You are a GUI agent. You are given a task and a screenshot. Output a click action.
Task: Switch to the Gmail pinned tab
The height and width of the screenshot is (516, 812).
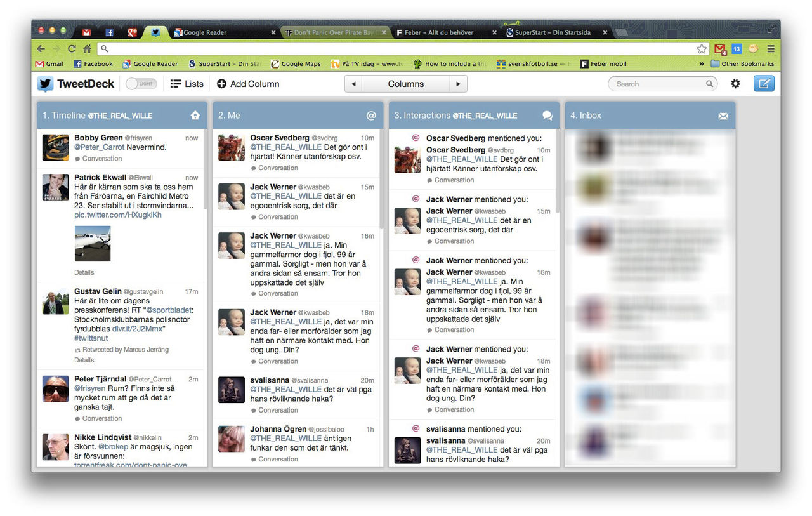(86, 32)
